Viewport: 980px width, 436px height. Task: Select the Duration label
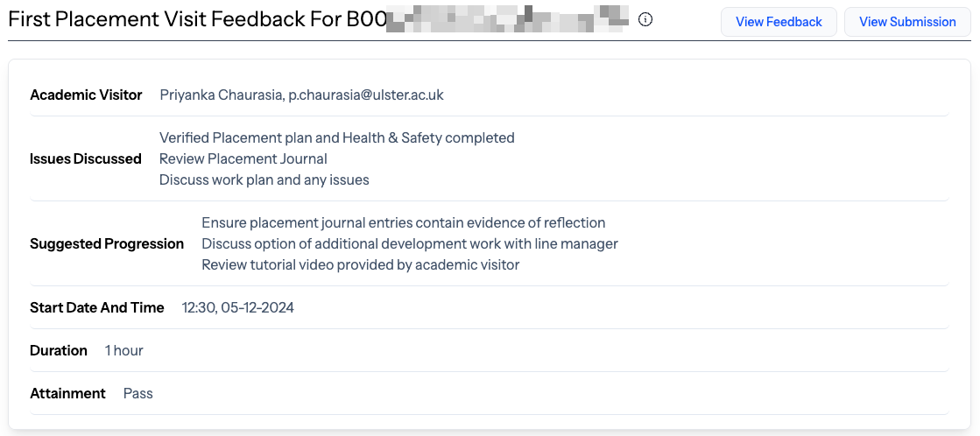(x=59, y=350)
